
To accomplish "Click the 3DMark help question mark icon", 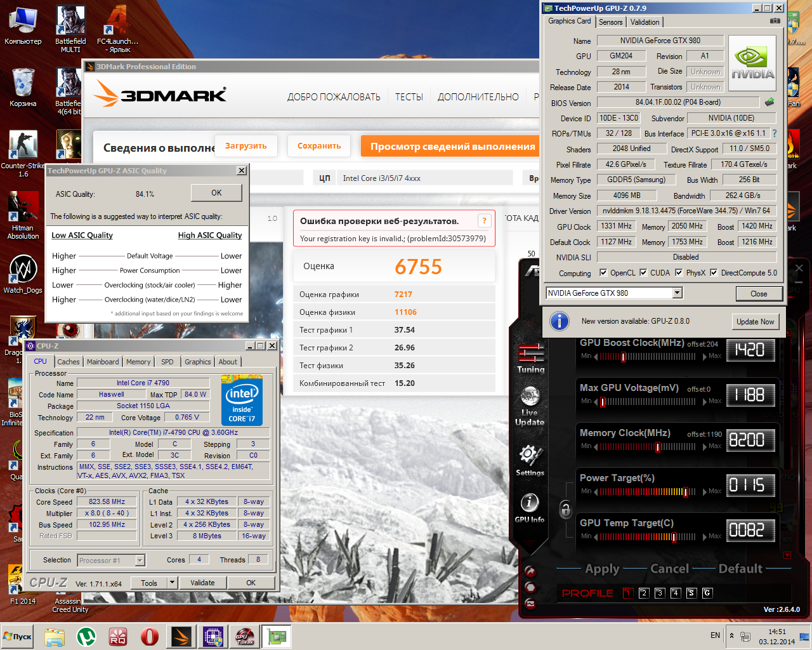I will tap(484, 220).
